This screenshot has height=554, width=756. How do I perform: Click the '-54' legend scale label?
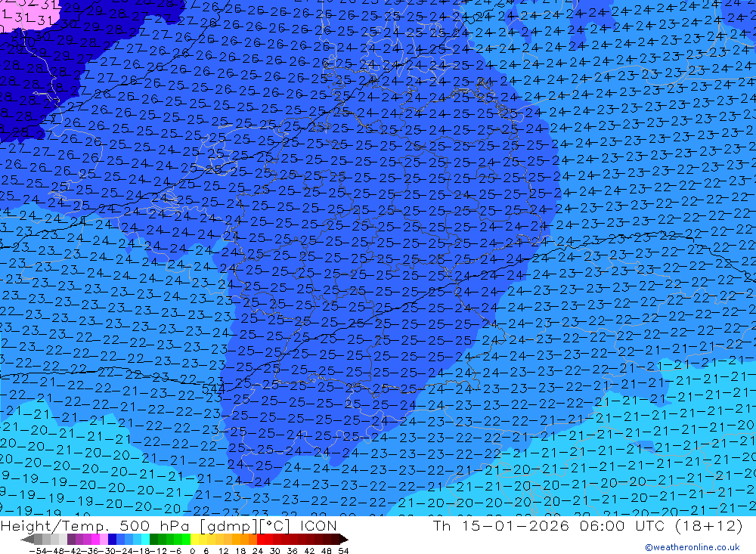click(x=38, y=551)
